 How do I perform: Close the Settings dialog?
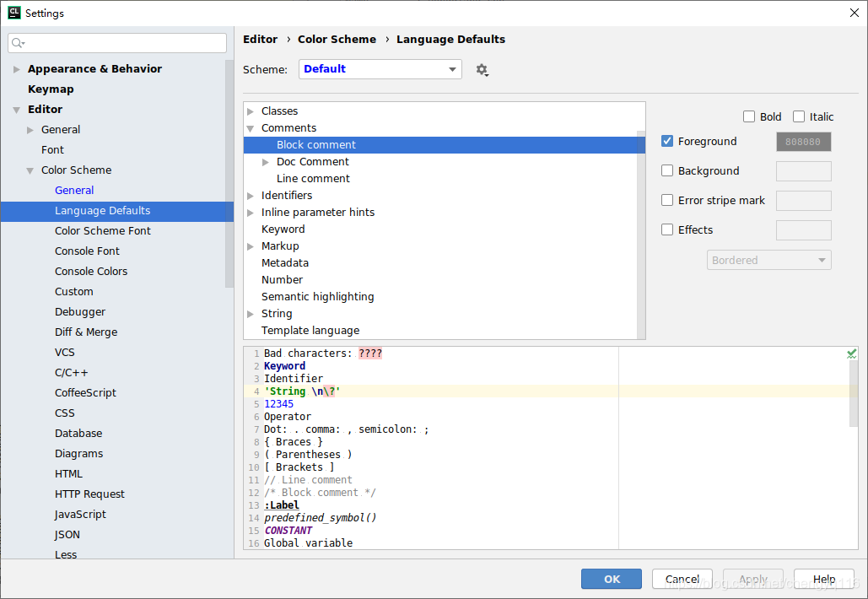[855, 13]
